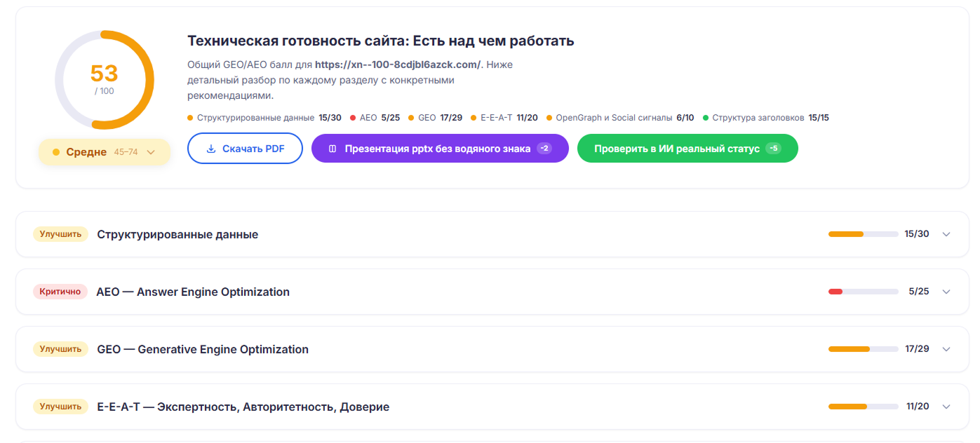Click Проверить в ИИ реальный статус

(687, 149)
